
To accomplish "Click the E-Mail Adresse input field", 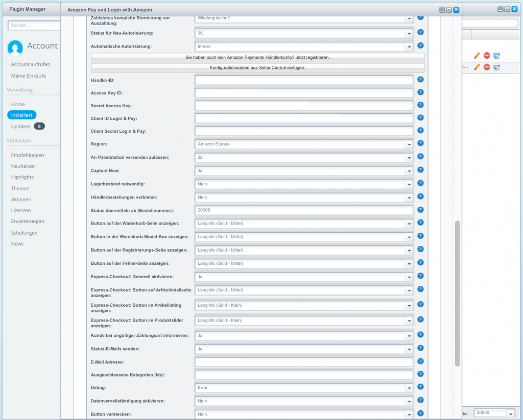I will (x=304, y=362).
